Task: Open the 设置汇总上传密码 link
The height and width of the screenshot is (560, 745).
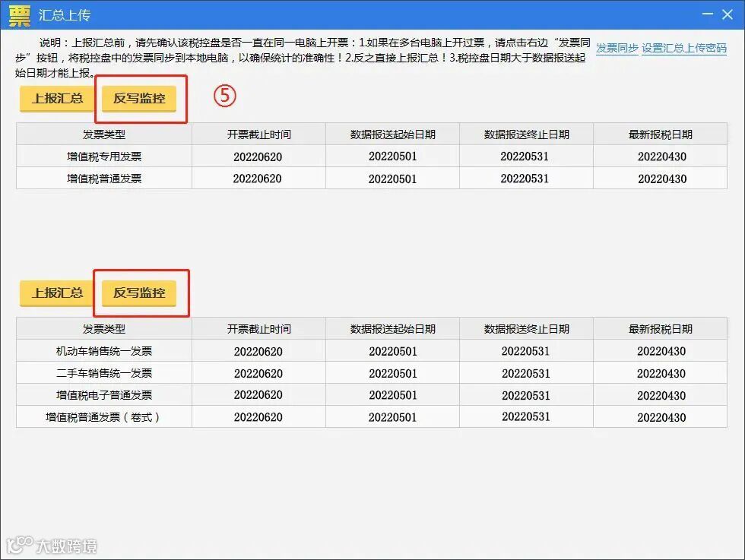Action: click(684, 48)
